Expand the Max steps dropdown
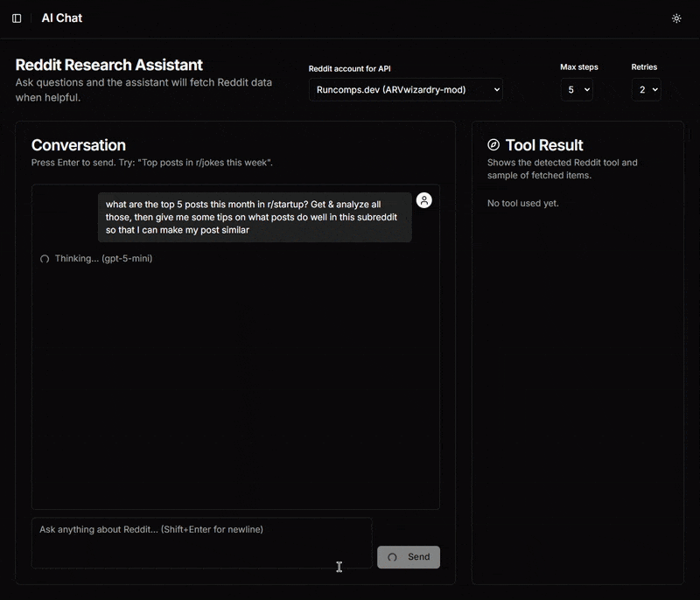Screen dimensions: 700x600 tap(576, 89)
